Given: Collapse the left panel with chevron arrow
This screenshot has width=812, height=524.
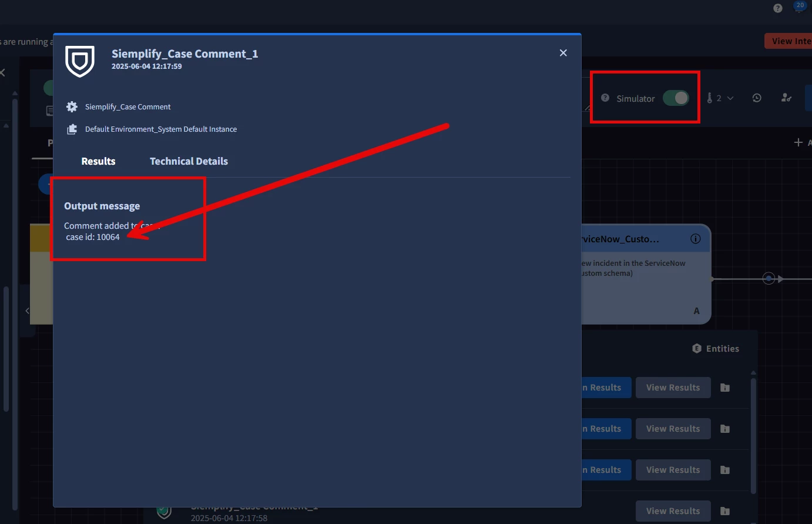Looking at the screenshot, I should (x=27, y=311).
